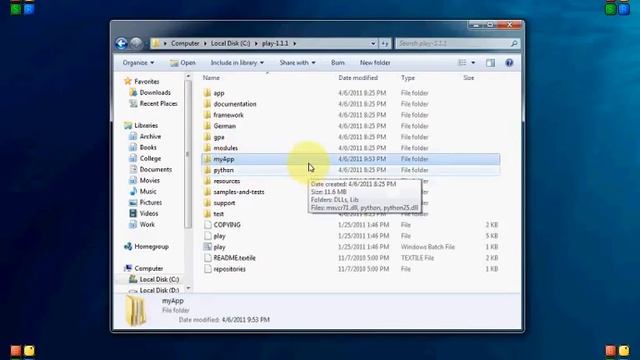Open the Books library
The width and height of the screenshot is (640, 360).
[x=148, y=147]
